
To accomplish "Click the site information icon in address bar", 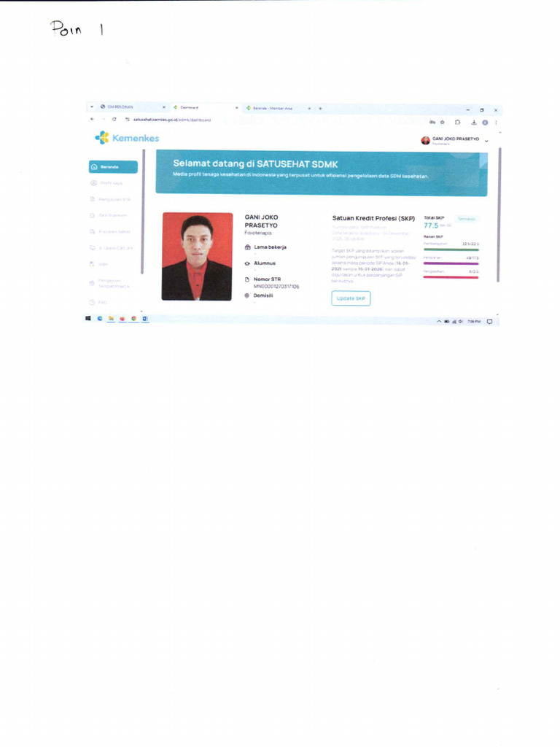I will point(128,120).
